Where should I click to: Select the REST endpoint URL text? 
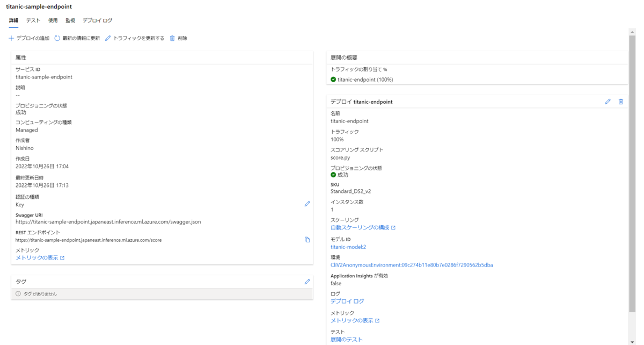89,240
